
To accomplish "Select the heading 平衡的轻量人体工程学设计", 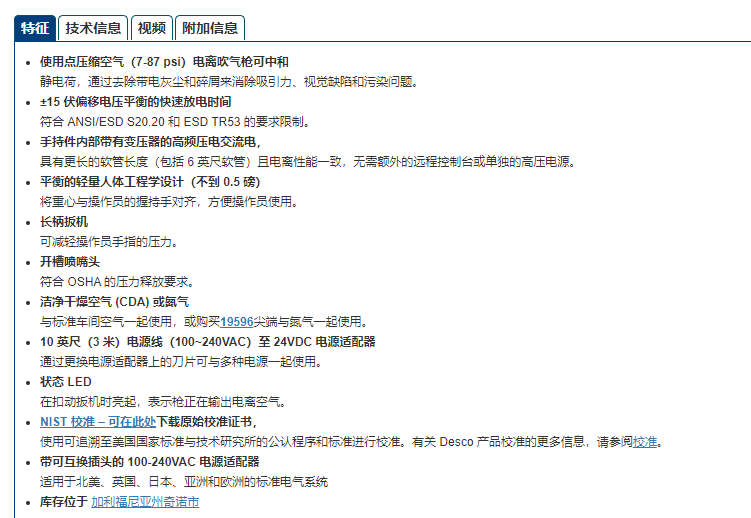I will [x=150, y=182].
